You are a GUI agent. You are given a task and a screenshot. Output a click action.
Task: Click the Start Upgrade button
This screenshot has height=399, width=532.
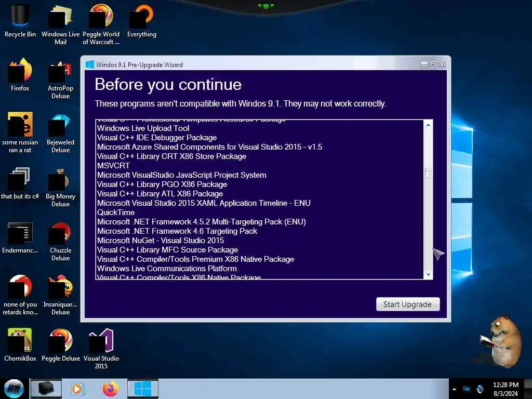point(408,304)
